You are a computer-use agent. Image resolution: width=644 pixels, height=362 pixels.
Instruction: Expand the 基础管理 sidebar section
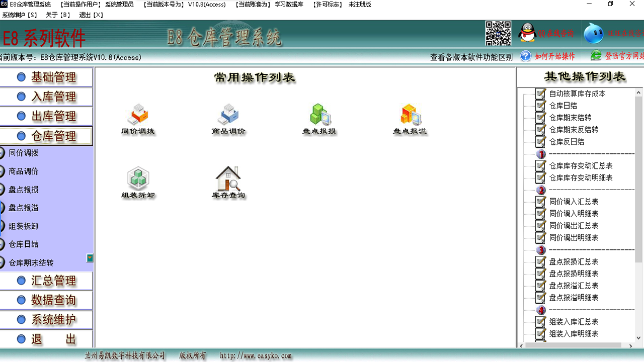coord(46,77)
